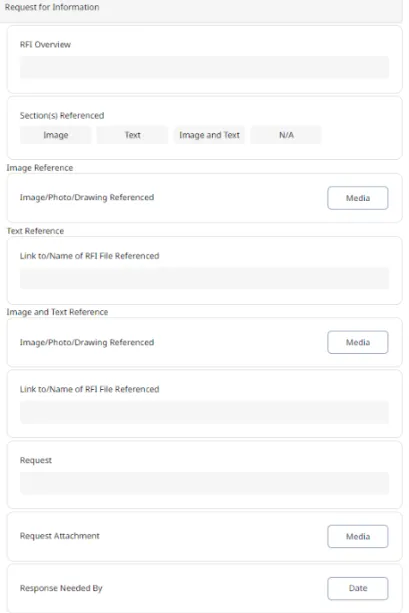409x613 pixels.
Task: Pick the Image and Text option
Action: [209, 135]
